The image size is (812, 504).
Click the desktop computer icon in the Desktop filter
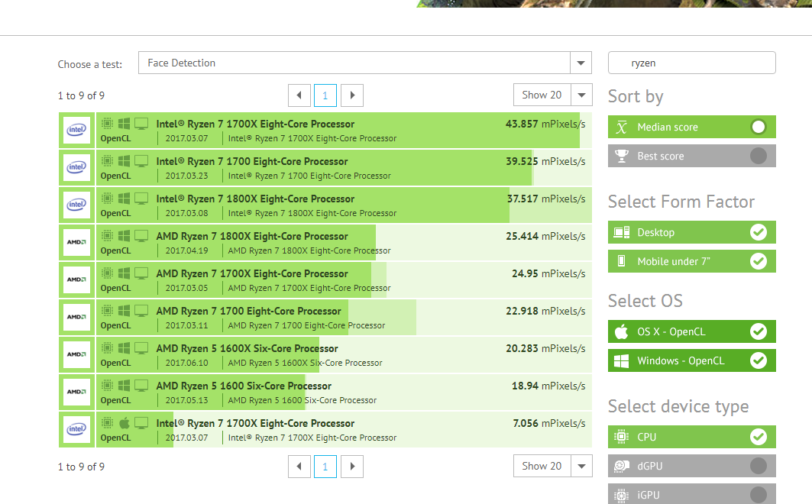click(622, 232)
